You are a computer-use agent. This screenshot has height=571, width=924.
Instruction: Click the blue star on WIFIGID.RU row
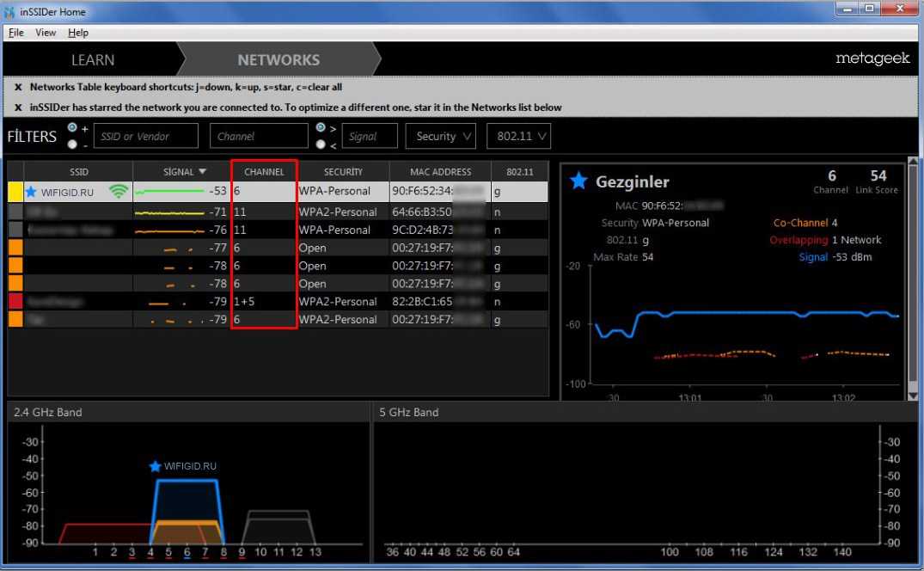click(x=32, y=192)
